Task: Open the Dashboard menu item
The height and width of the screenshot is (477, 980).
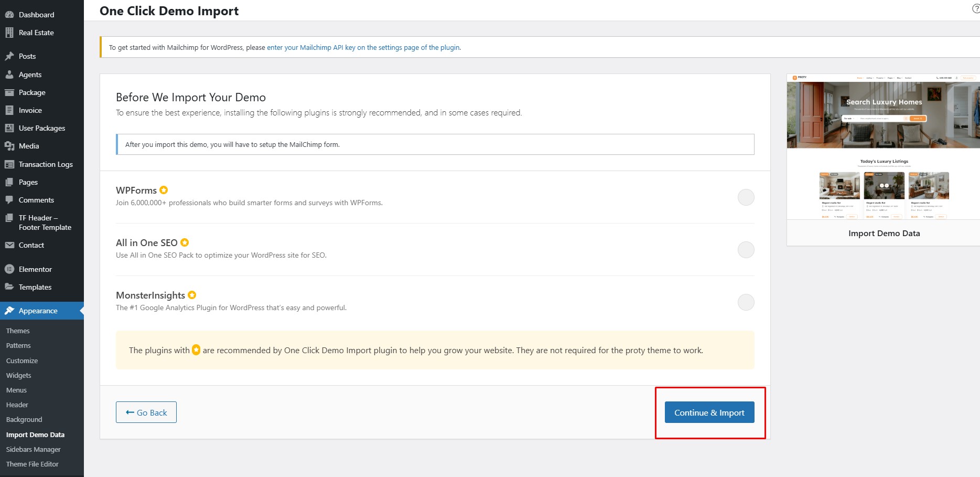Action: (x=42, y=15)
